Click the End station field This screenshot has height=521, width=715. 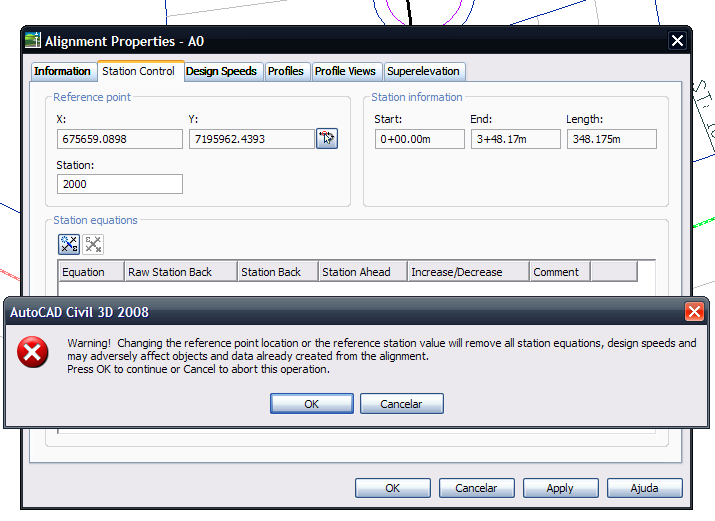[516, 139]
